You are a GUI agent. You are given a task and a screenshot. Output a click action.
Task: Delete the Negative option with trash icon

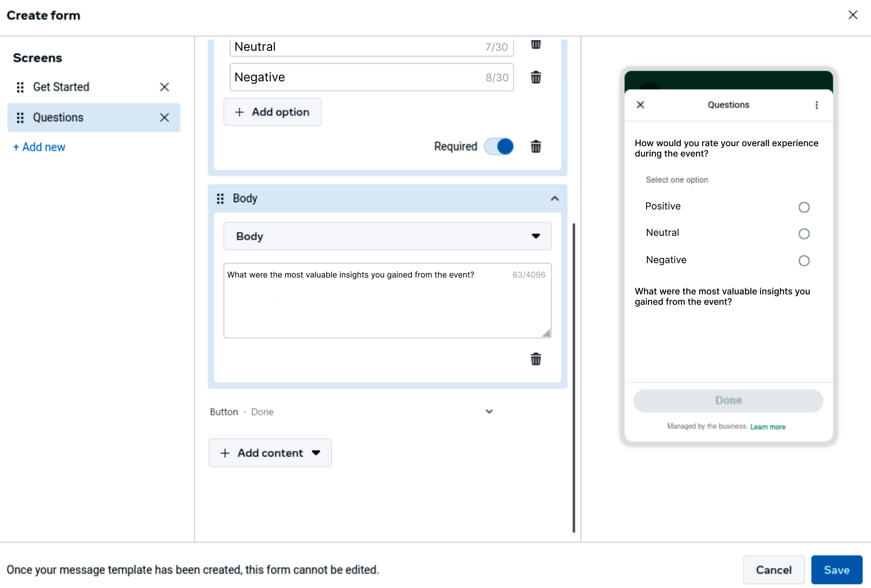(535, 78)
